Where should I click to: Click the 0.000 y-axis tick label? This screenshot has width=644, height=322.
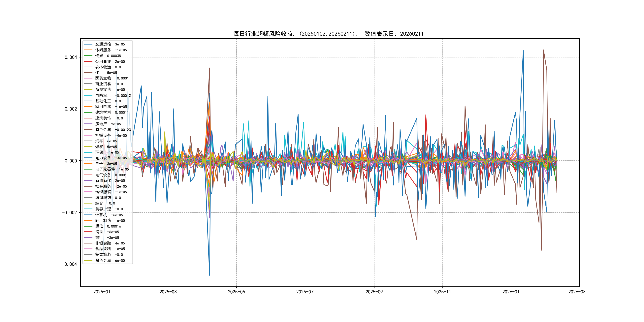pos(71,161)
